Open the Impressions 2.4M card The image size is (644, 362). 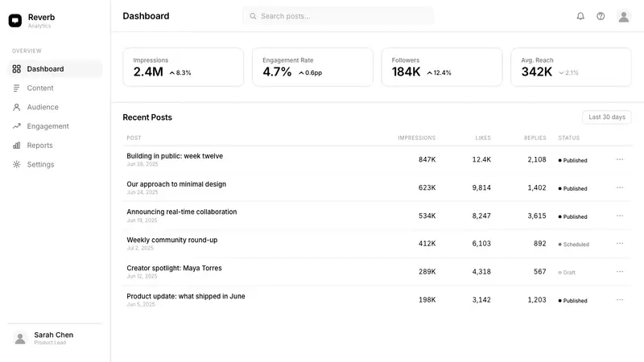pyautogui.click(x=184, y=67)
